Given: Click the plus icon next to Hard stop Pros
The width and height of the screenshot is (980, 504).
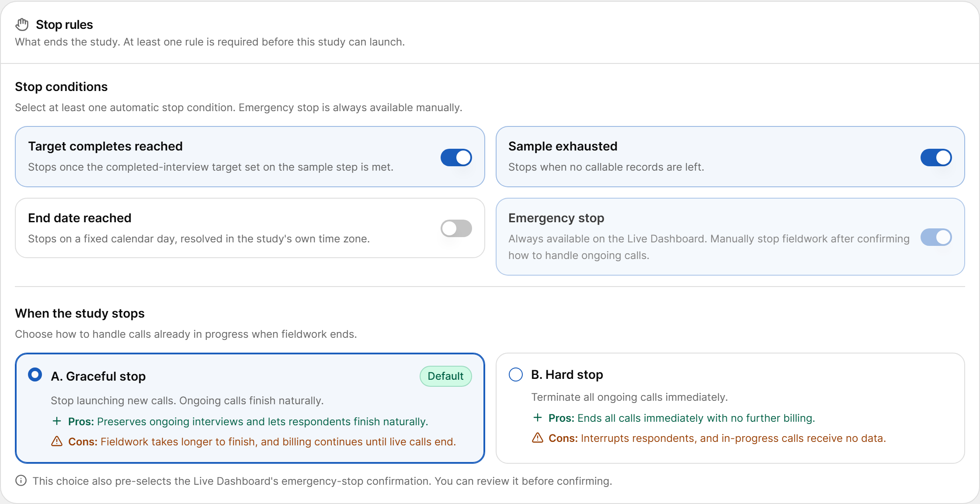Looking at the screenshot, I should tap(538, 418).
